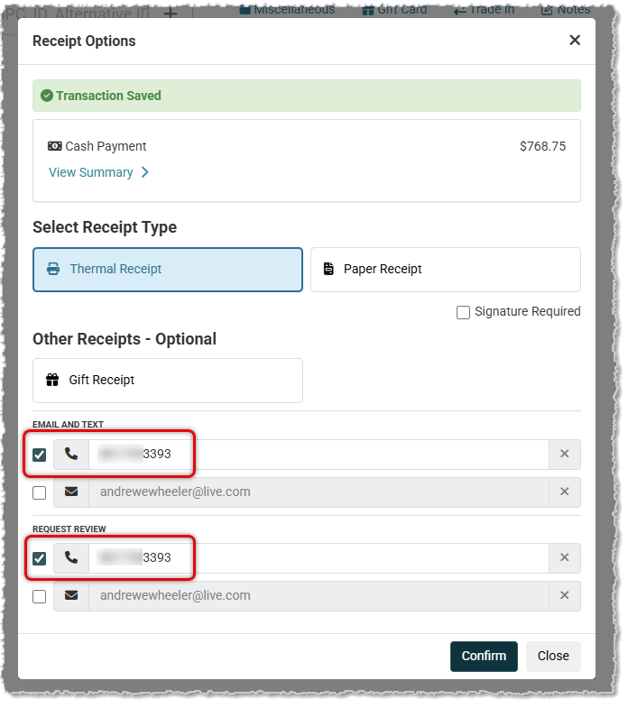Screen dimensions: 628x708
Task: Confirm the receipt options
Action: click(484, 657)
